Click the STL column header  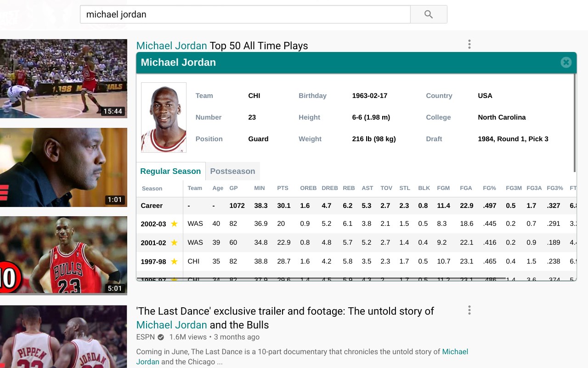click(405, 188)
